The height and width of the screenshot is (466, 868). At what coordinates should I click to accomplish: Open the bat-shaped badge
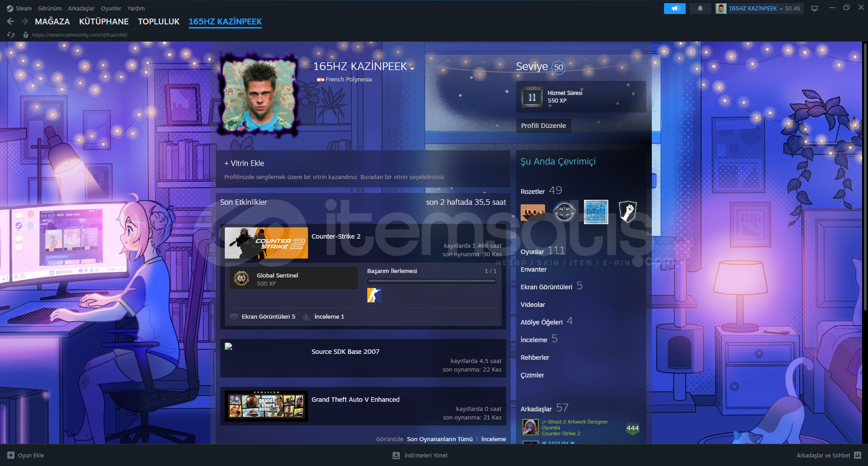[564, 212]
